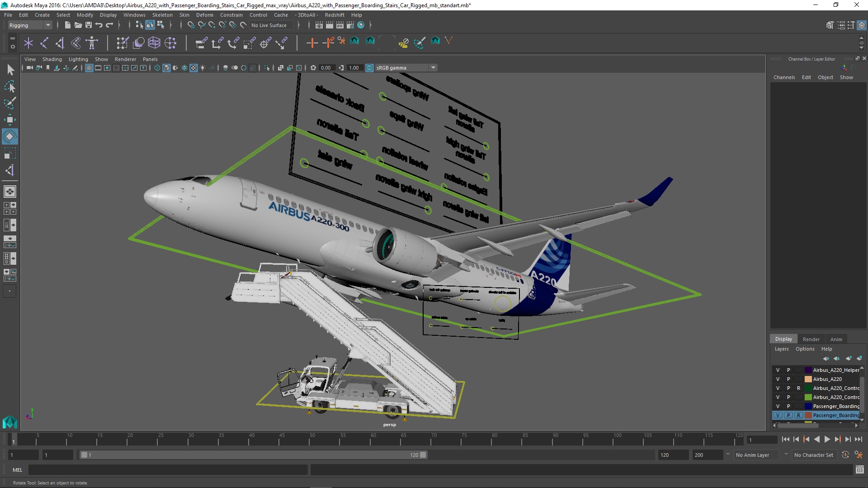The height and width of the screenshot is (488, 868).
Task: Toggle R reference state on selected Passenger_Boarding layer
Action: pyautogui.click(x=798, y=415)
